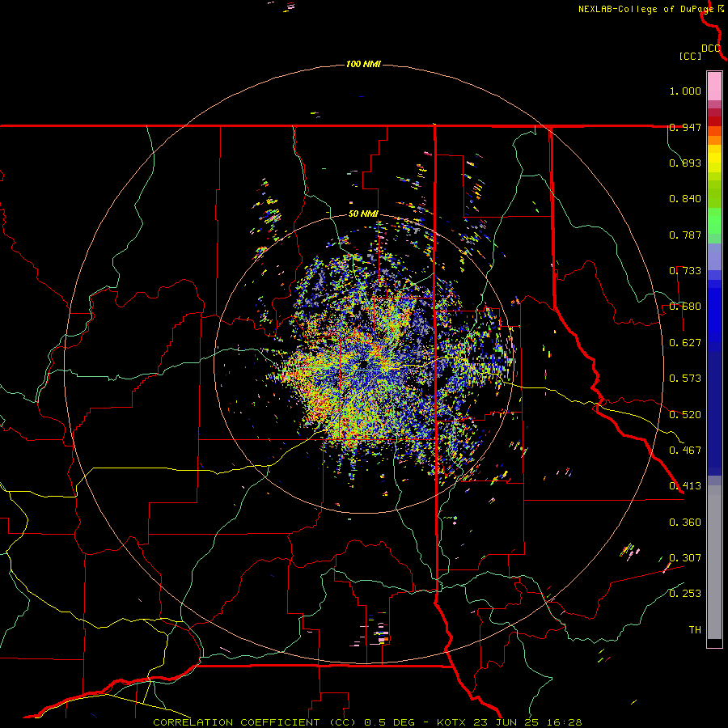This screenshot has height=728, width=728.
Task: Click the 0.573 scale value
Action: 685,379
